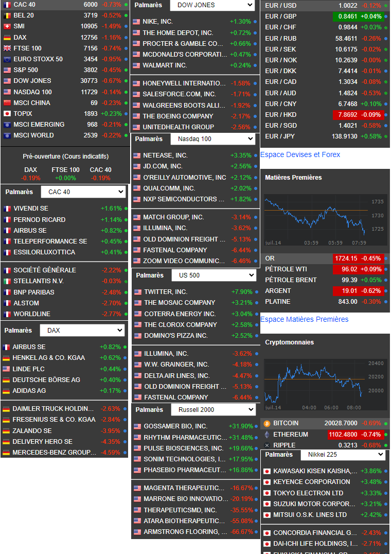
Task: Click the US flag icon beside NIKE, INC.
Action: [136, 22]
